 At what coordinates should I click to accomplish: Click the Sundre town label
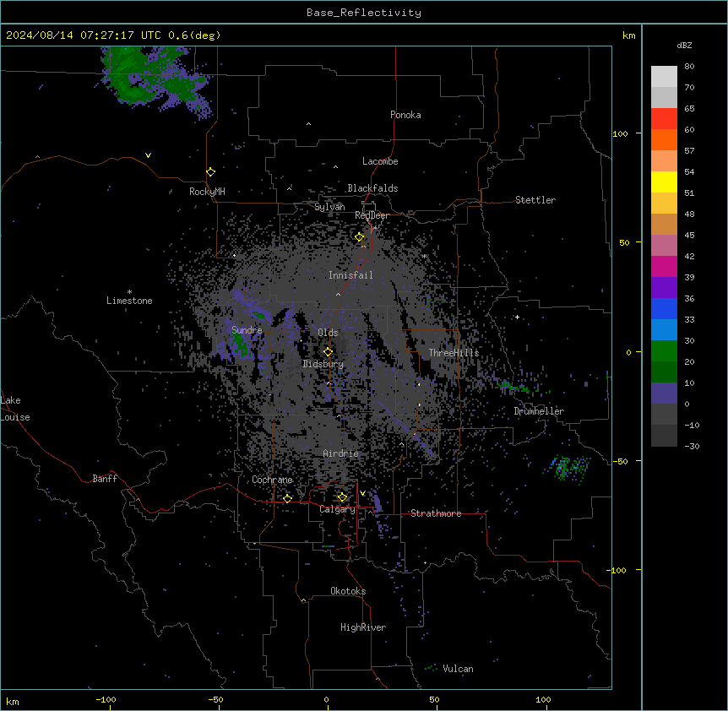coord(247,330)
